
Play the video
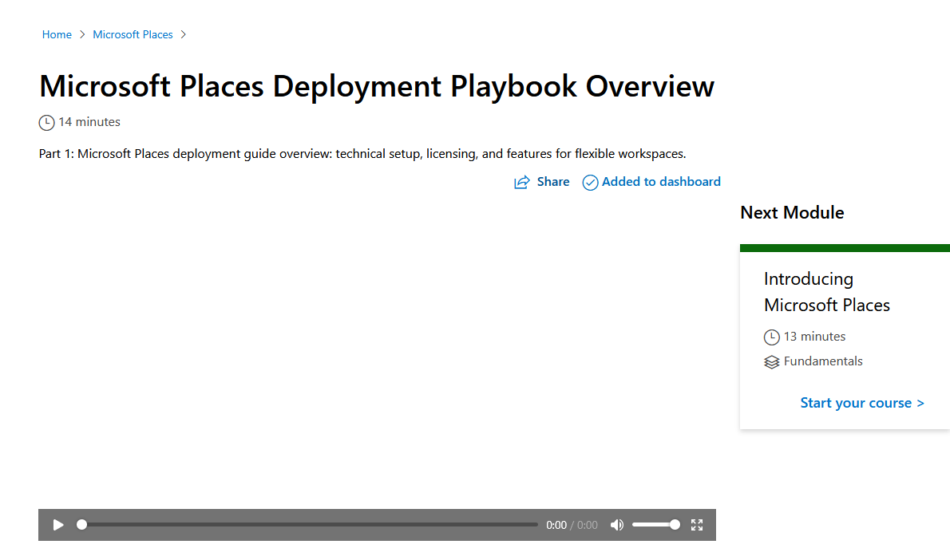tap(57, 524)
